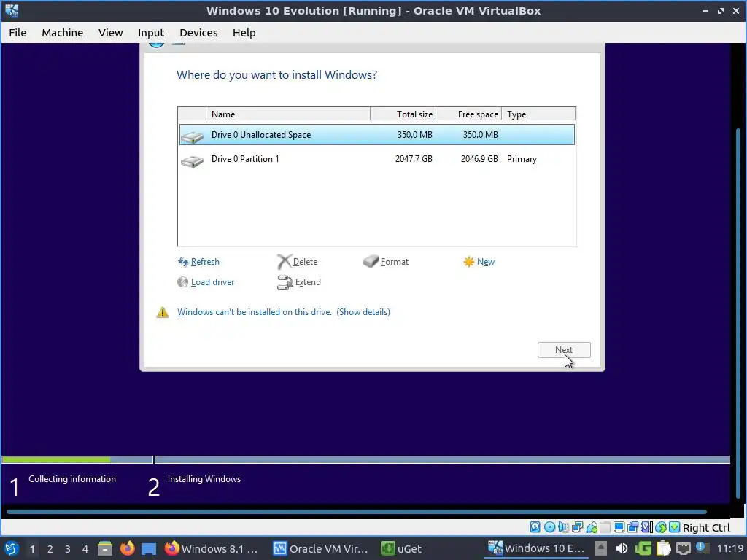Click the yellow warning triangle icon
The width and height of the screenshot is (747, 560).
click(x=163, y=312)
